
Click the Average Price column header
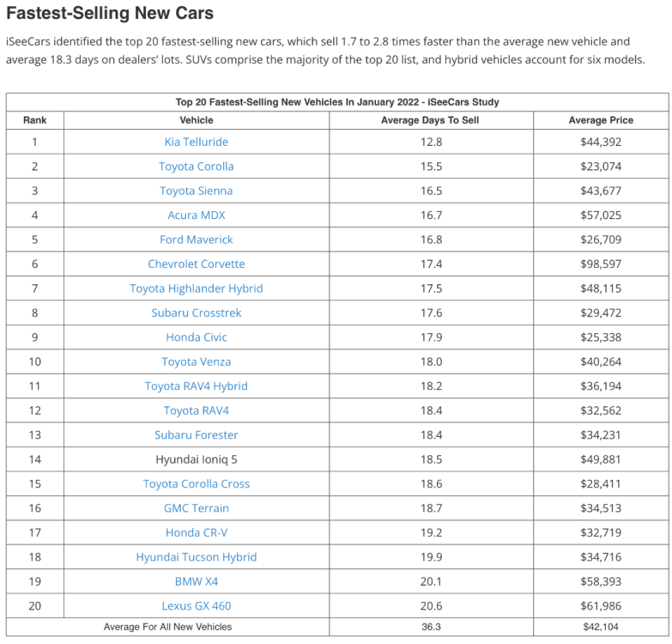click(600, 120)
